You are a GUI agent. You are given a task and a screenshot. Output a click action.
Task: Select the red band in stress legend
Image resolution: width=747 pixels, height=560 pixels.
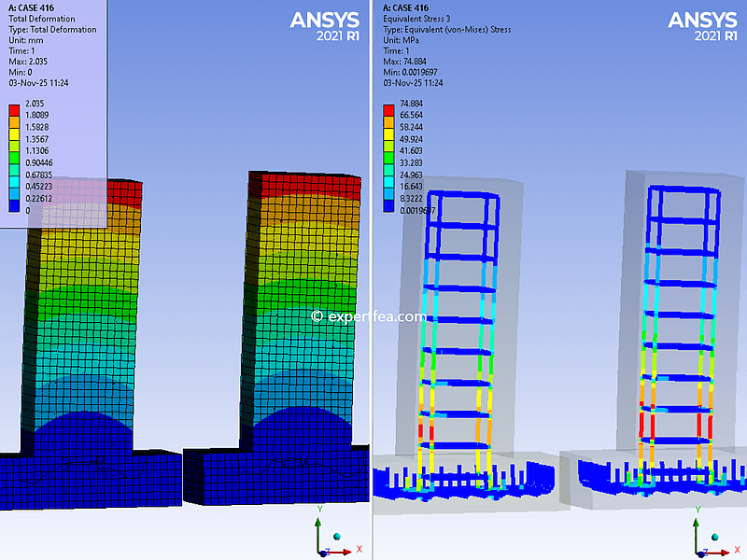pyautogui.click(x=388, y=110)
